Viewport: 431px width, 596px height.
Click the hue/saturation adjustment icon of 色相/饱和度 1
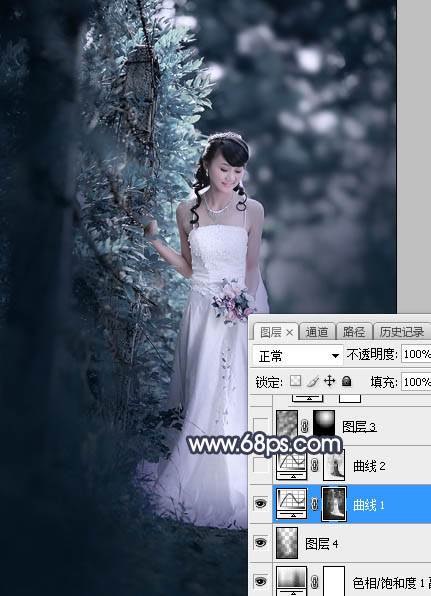coord(292,581)
